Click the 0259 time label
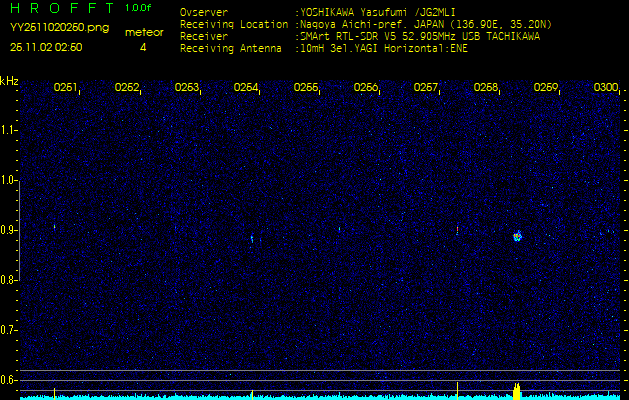629x400 pixels. [x=546, y=87]
